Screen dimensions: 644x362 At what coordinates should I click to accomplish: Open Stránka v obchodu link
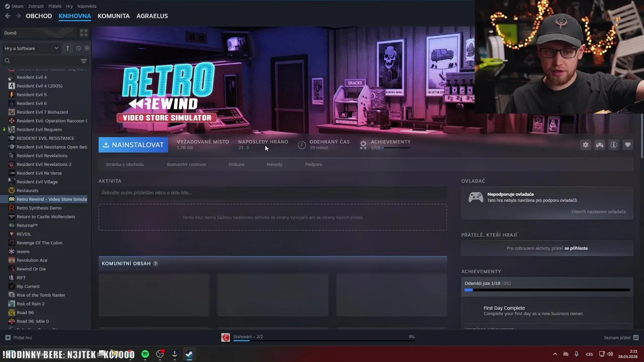click(125, 164)
